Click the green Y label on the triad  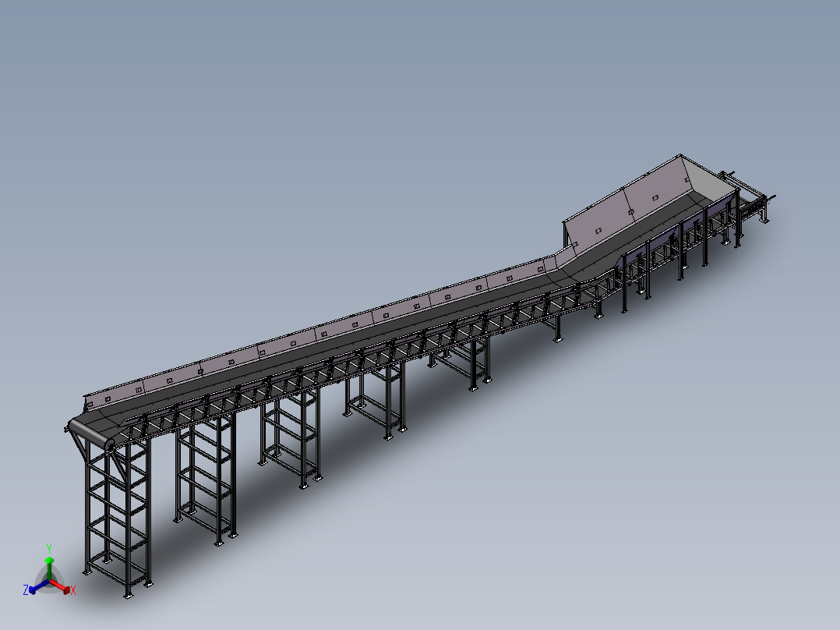click(x=49, y=548)
